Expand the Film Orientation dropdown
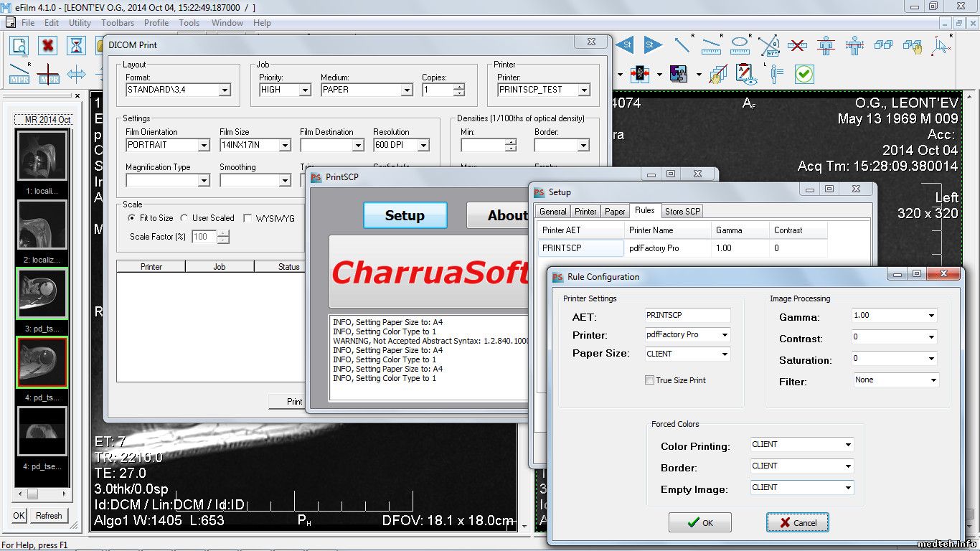Image resolution: width=980 pixels, height=551 pixels. (204, 145)
